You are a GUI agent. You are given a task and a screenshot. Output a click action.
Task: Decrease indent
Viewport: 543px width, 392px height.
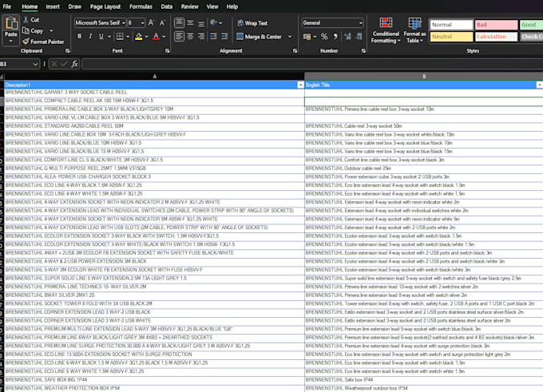(x=213, y=37)
